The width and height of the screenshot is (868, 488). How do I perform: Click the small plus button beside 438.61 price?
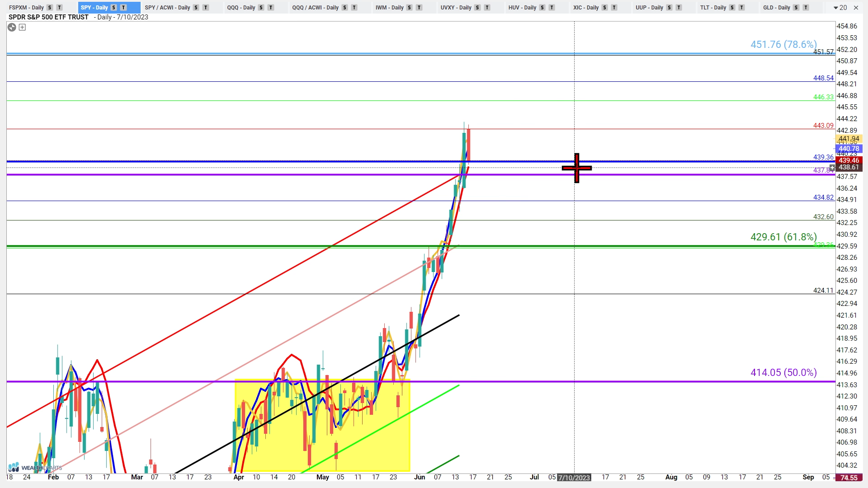(x=832, y=168)
